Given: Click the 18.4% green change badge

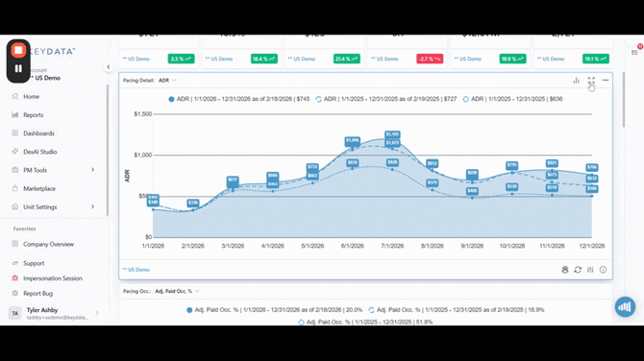Looking at the screenshot, I should [x=264, y=60].
